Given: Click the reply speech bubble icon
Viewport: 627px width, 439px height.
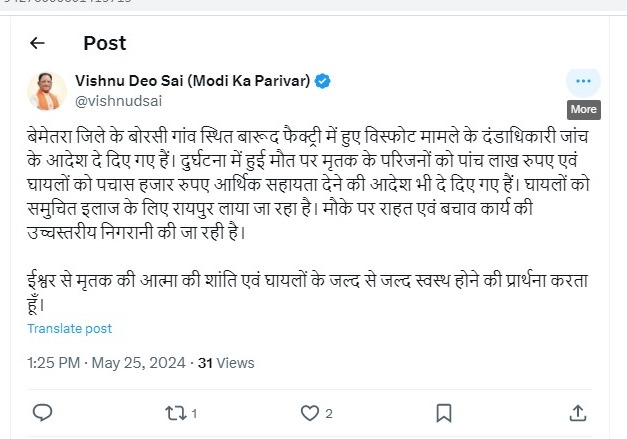Looking at the screenshot, I should 42,412.
